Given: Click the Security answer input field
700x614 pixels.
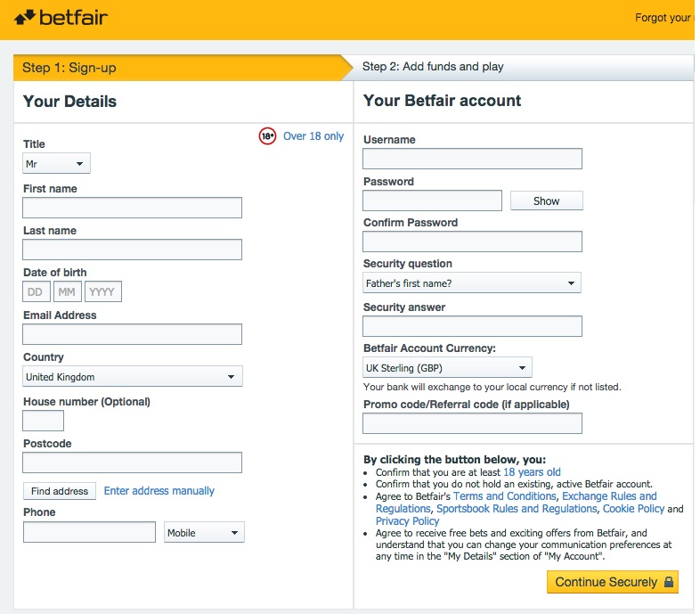Looking at the screenshot, I should tap(472, 326).
